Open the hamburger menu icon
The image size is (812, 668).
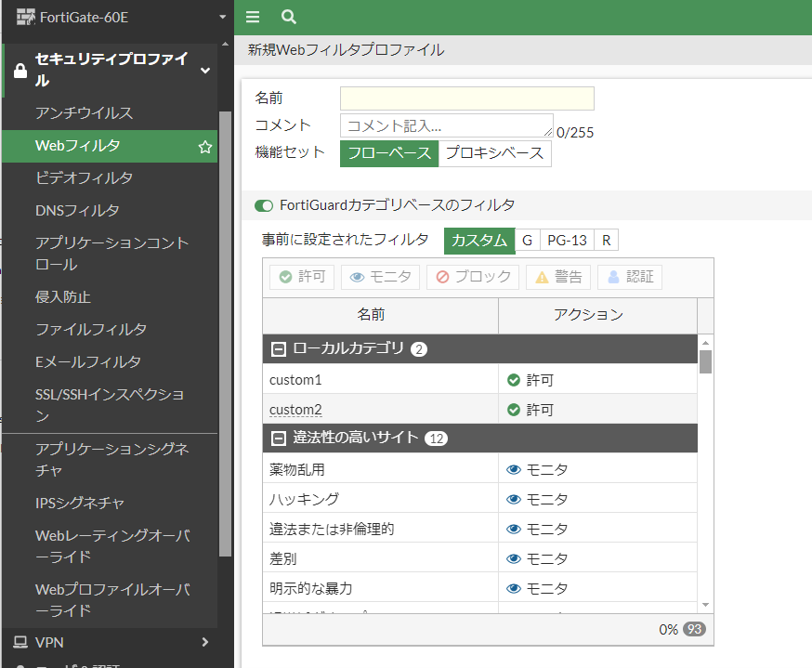coord(253,17)
